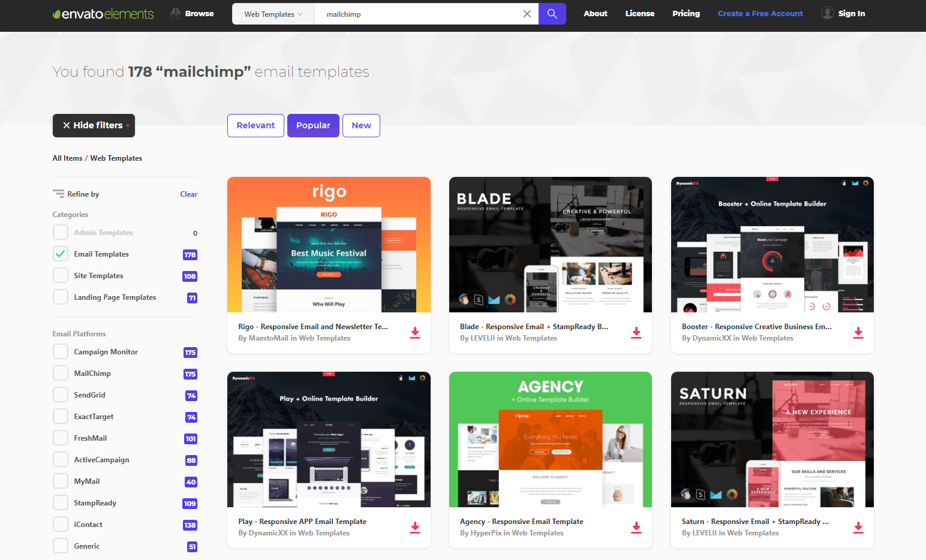Open the Booster template preview thumbnail
Viewport: 926px width, 560px height.
click(772, 245)
